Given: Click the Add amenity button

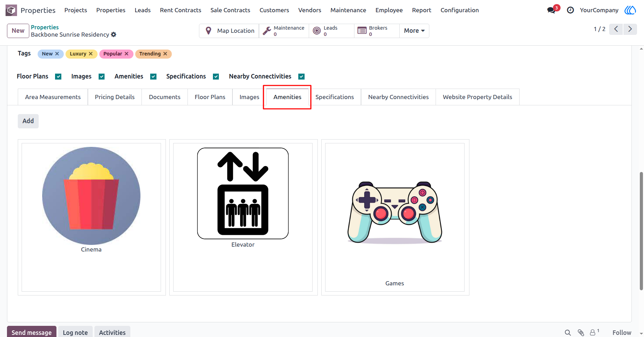Looking at the screenshot, I should click(x=28, y=121).
